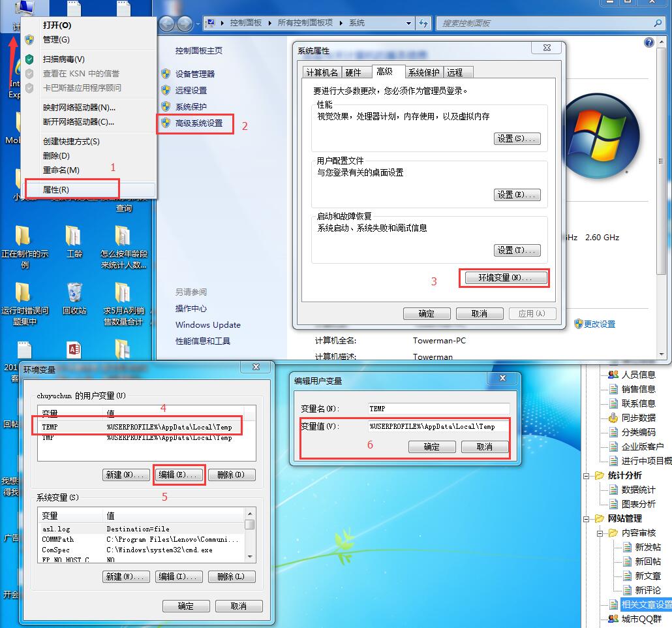Image resolution: width=672 pixels, height=628 pixels.
Task: Collapse the 网站管理 tree node
Action: [x=587, y=519]
